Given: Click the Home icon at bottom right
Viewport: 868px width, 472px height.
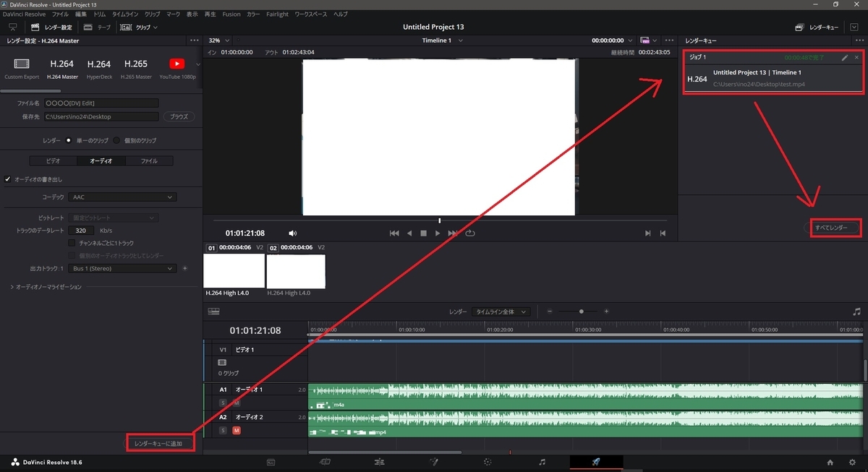Looking at the screenshot, I should [x=830, y=462].
